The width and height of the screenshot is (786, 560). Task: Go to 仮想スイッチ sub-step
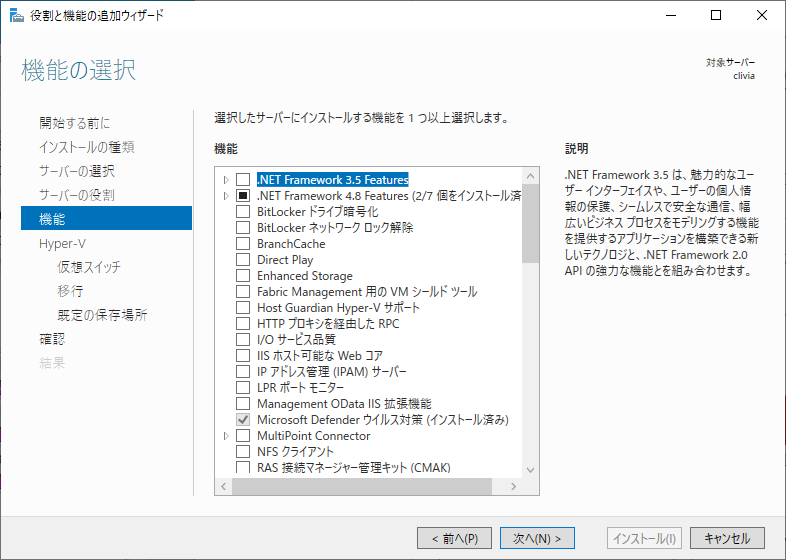pos(89,267)
